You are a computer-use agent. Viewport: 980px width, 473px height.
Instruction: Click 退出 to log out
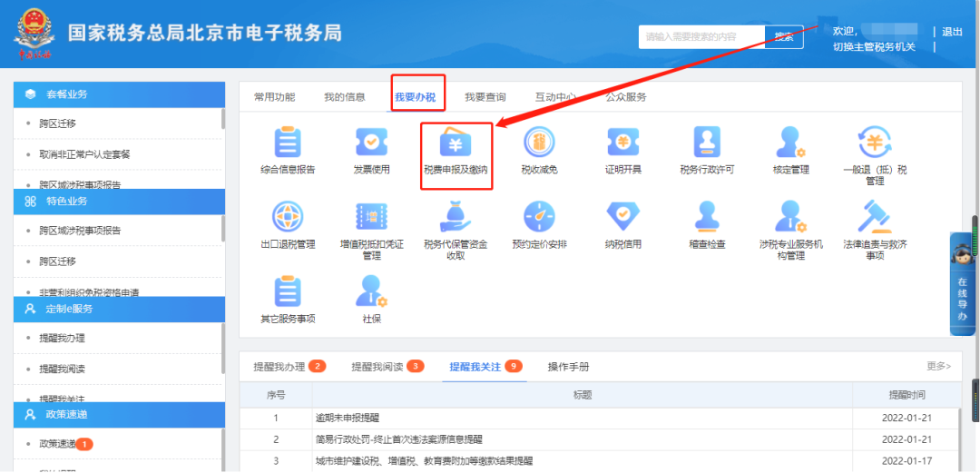[952, 32]
